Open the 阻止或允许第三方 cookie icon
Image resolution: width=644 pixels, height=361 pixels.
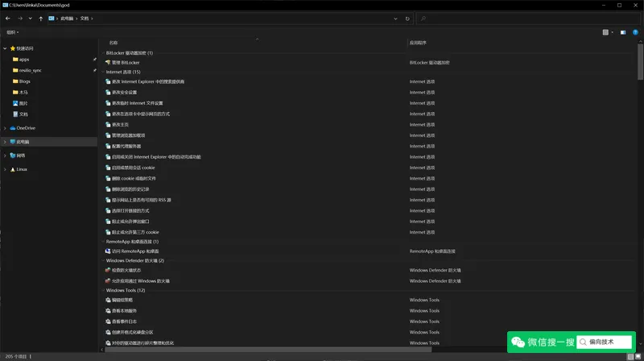click(x=108, y=232)
